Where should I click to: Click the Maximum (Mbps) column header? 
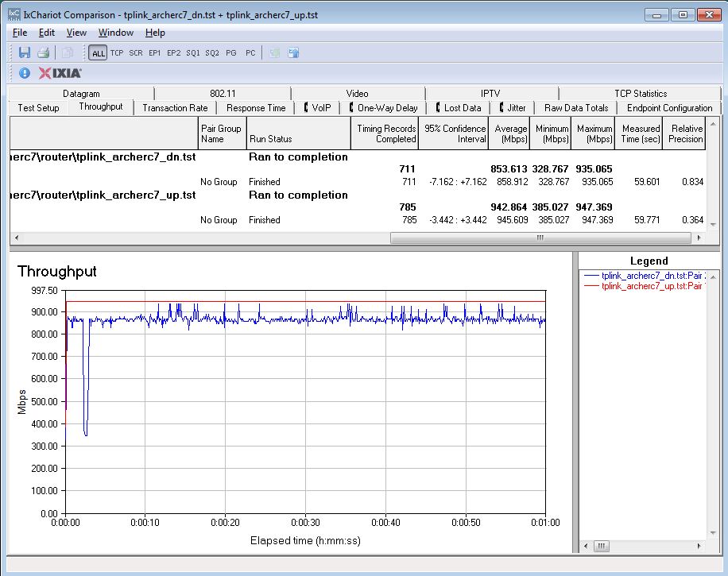[x=594, y=133]
